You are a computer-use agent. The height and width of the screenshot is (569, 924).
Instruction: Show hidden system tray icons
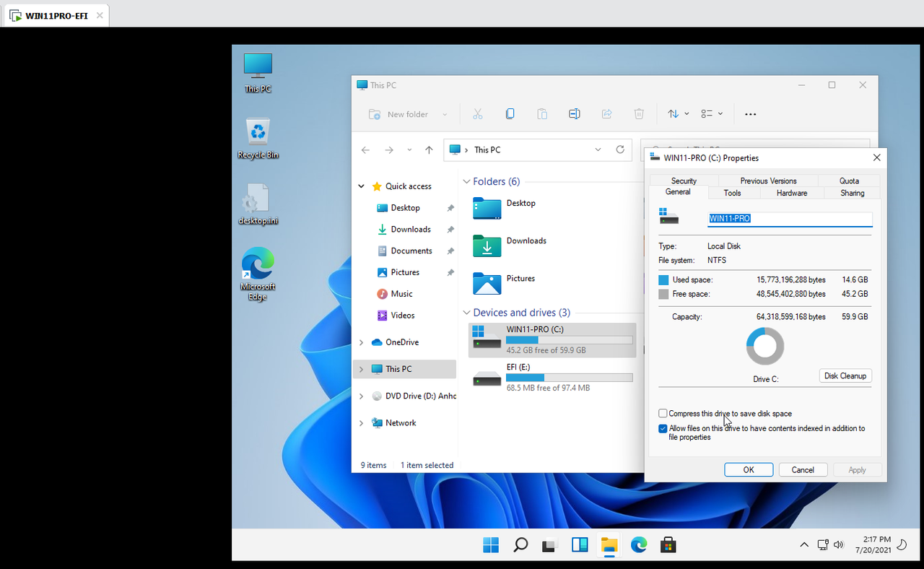coord(804,544)
